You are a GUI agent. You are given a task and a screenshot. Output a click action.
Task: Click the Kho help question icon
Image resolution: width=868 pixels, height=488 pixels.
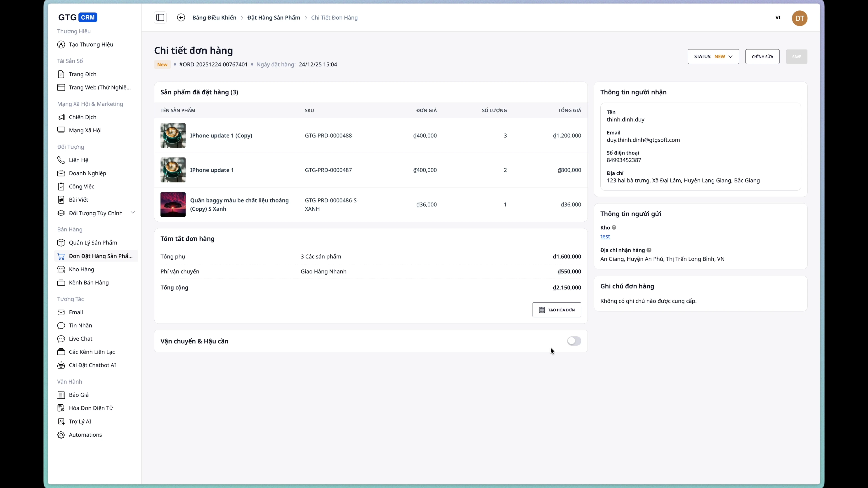coord(614,228)
